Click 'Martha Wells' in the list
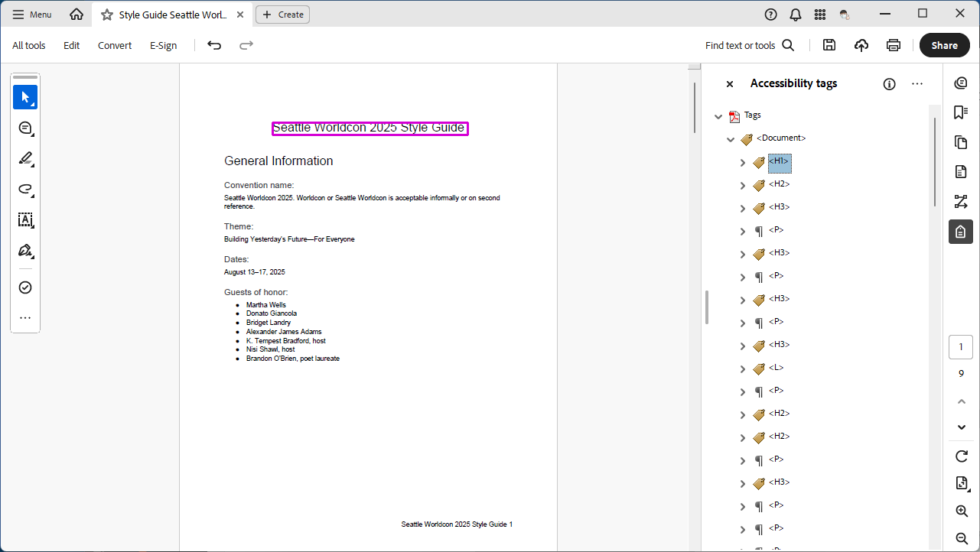This screenshot has width=980, height=552. [266, 305]
